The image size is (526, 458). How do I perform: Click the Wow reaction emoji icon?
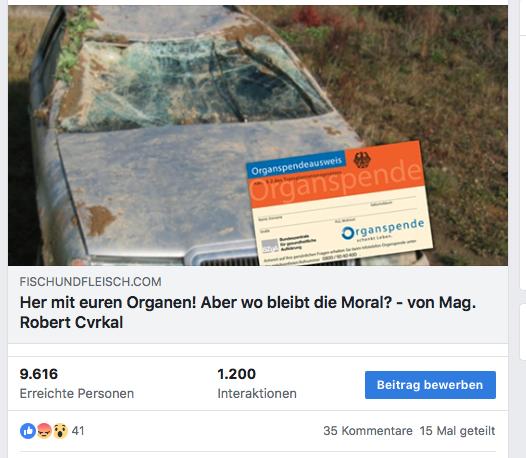click(x=60, y=431)
